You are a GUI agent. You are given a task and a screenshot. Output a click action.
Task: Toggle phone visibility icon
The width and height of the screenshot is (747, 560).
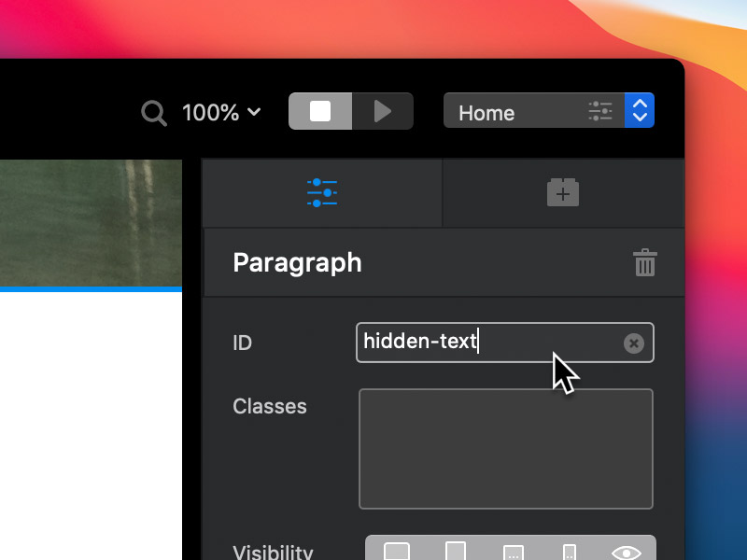tap(570, 553)
